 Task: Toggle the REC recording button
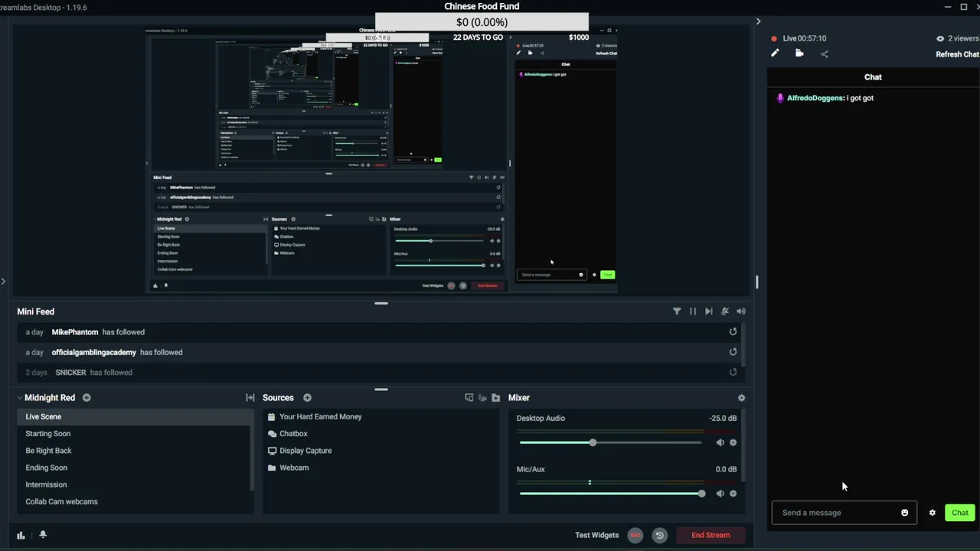point(635,535)
